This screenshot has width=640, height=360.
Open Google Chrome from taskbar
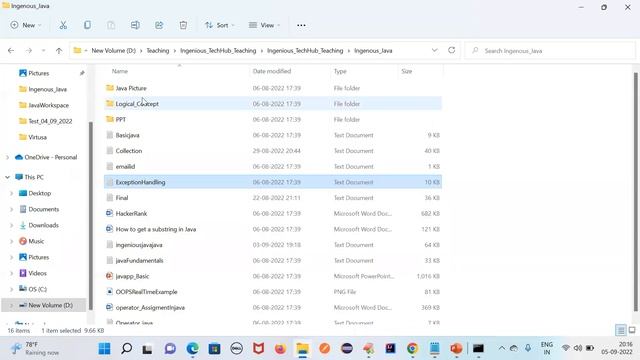412,348
